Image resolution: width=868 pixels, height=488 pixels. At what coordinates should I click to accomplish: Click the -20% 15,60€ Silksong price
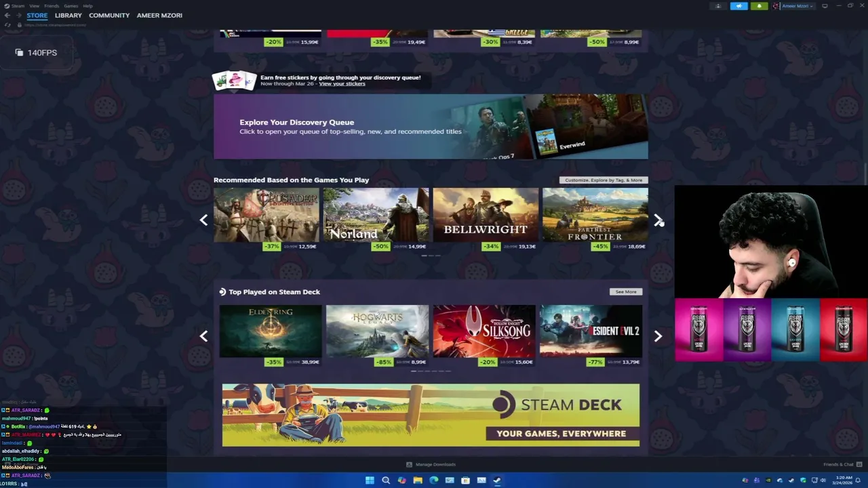click(x=507, y=362)
